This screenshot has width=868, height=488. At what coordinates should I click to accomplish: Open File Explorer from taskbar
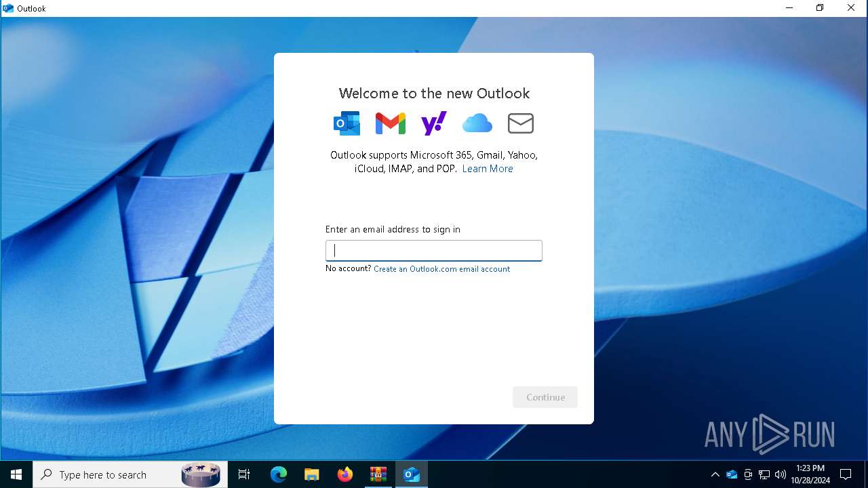pos(312,474)
